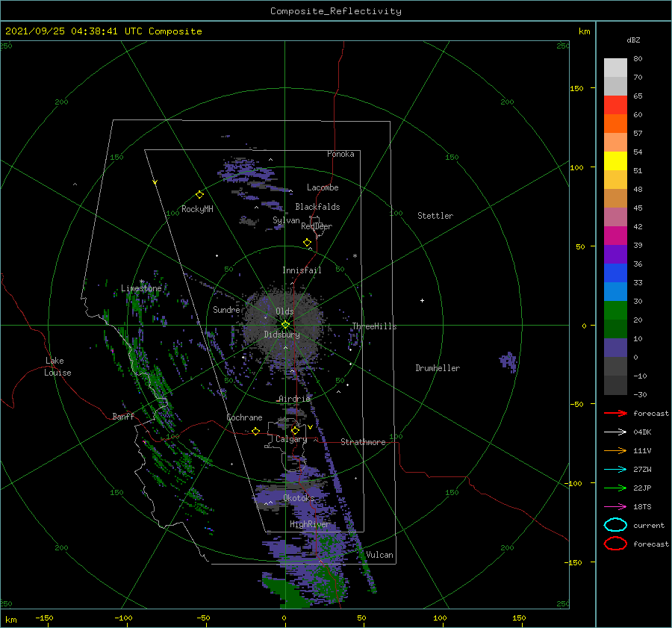Click isolated purple echo east of Drumheller
The width and height of the screenshot is (672, 628).
(509, 361)
